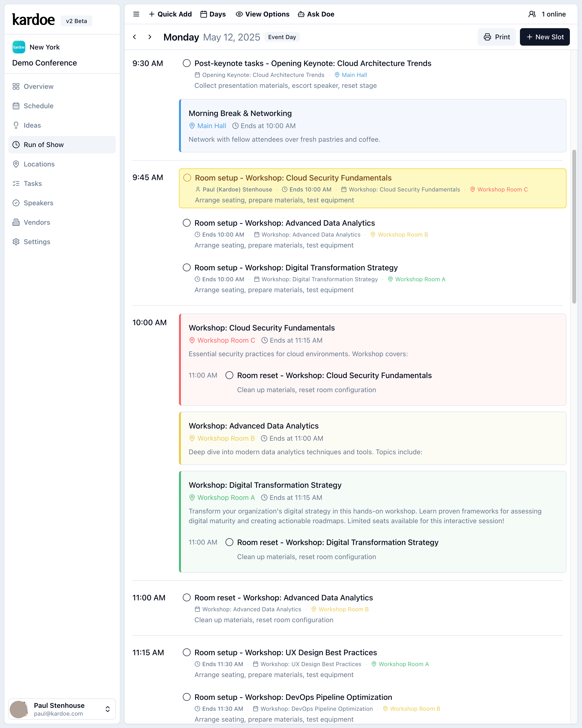582x728 pixels.
Task: Click the v2 Beta badge
Action: tap(76, 21)
